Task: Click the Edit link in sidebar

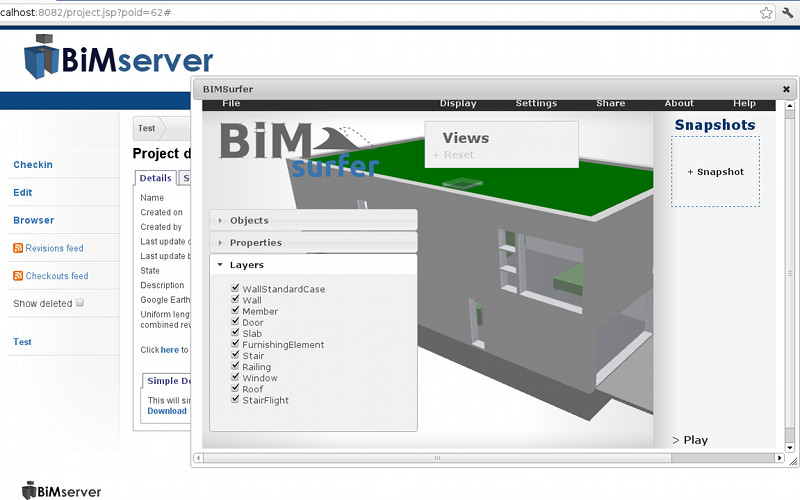Action: click(22, 192)
